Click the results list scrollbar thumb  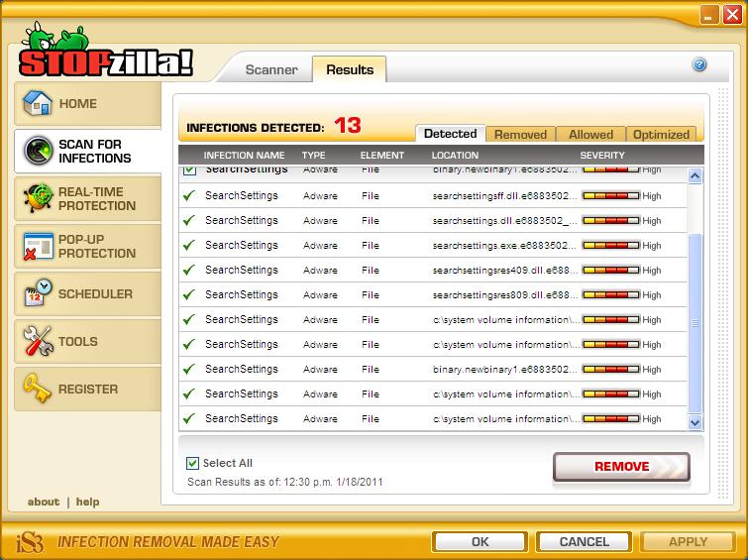(x=695, y=323)
